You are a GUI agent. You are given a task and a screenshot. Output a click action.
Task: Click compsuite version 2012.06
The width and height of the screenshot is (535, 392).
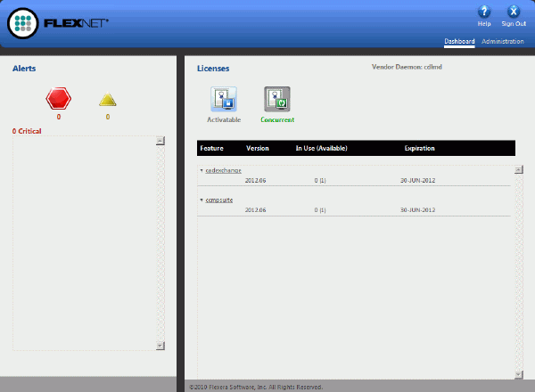pos(255,210)
